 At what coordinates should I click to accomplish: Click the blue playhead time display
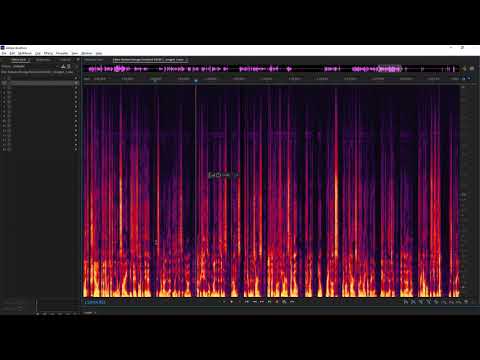pos(95,302)
